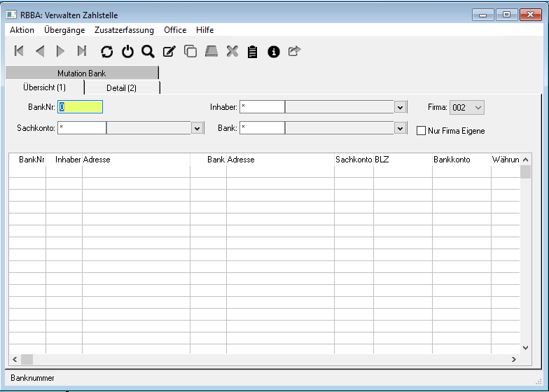The width and height of the screenshot is (549, 392).
Task: Click the magnifying glass search icon
Action: (x=148, y=51)
